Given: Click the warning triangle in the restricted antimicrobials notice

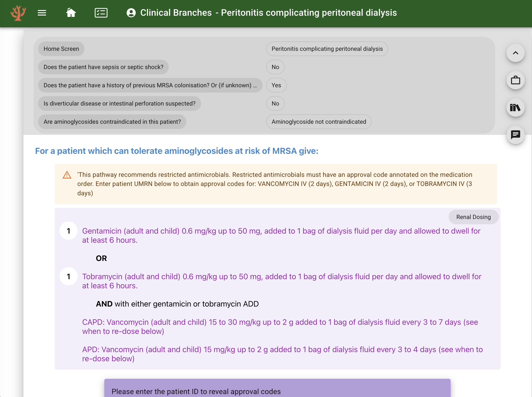Looking at the screenshot, I should coord(67,175).
